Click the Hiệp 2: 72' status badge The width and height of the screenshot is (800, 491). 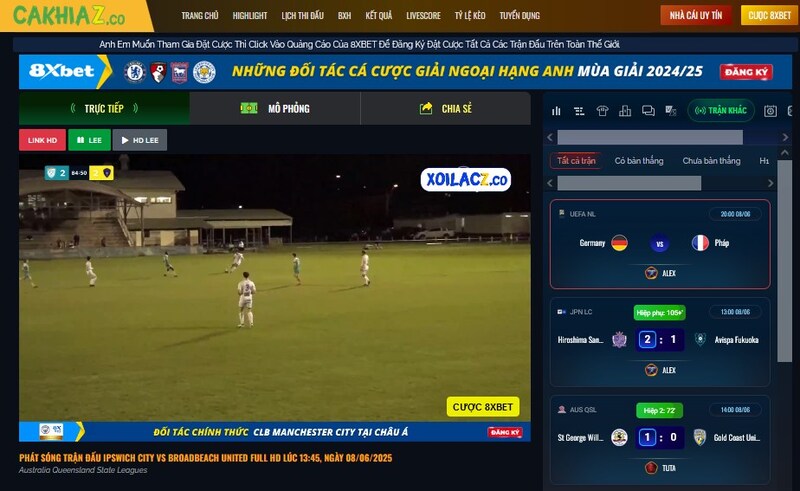(x=659, y=410)
